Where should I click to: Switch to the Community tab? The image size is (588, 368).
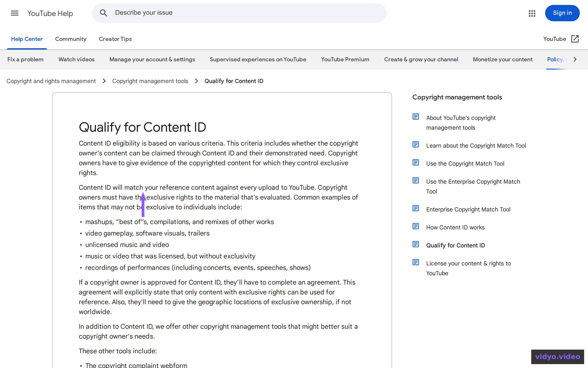(x=71, y=39)
